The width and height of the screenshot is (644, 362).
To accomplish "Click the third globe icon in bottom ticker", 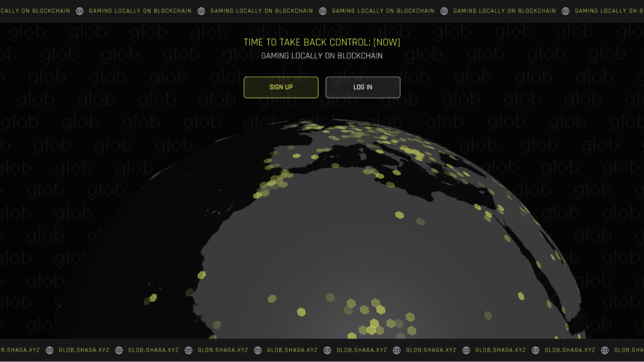I will point(189,350).
